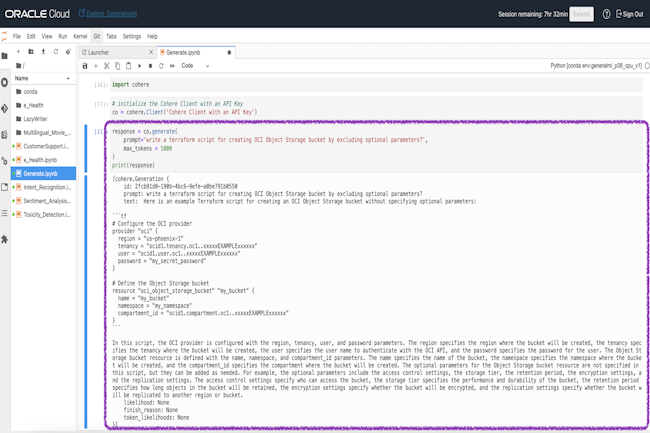Insert a cell below with the plus icon
Image resolution: width=650 pixels, height=433 pixels.
click(96, 66)
